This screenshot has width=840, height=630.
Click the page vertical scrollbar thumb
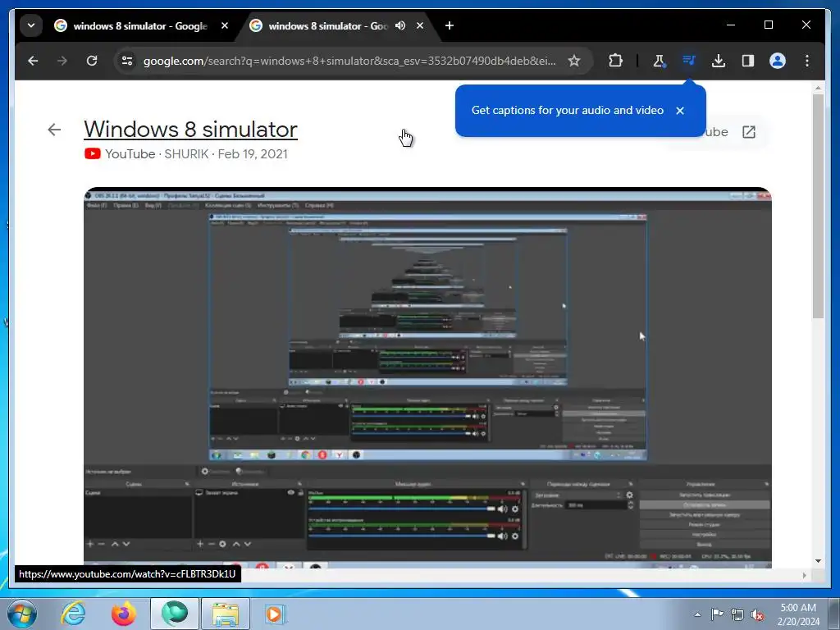coord(818,206)
